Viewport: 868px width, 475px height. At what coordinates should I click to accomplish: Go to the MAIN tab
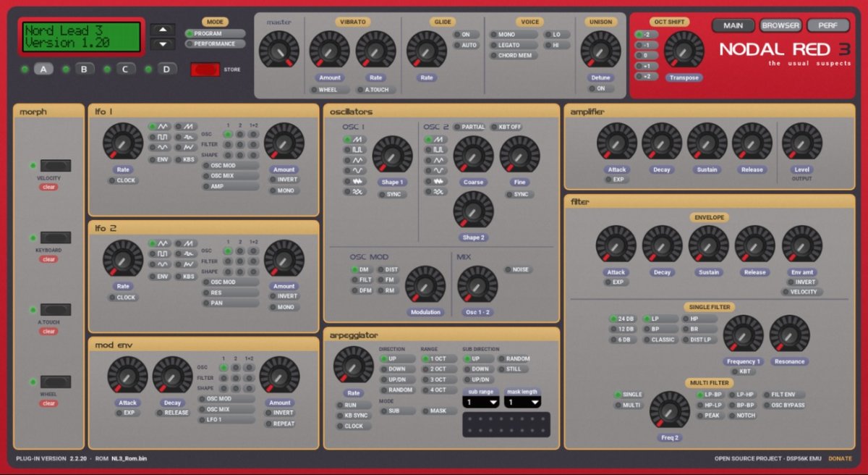coord(733,25)
